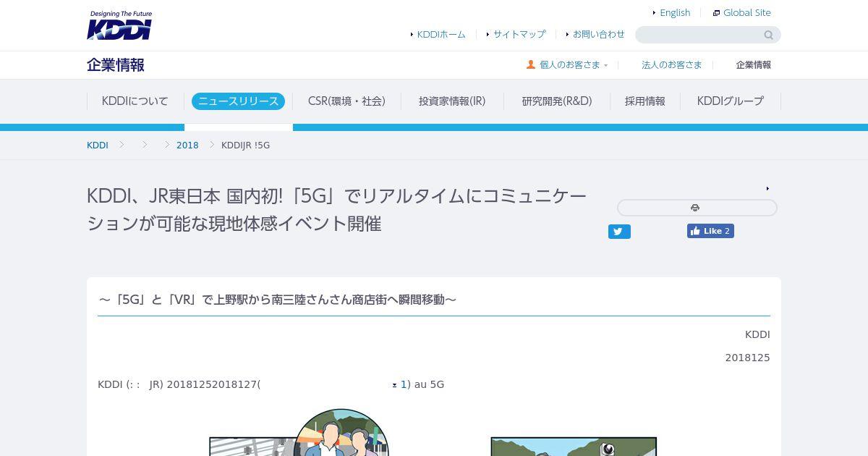Go to 2018 breadcrumb link
Viewport: 868px width, 456px height.
[187, 145]
